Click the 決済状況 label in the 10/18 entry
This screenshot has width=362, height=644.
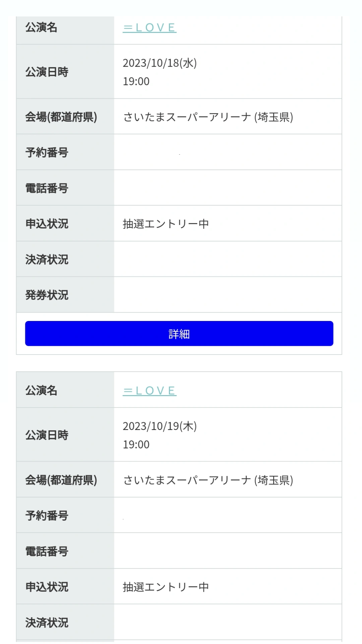coord(47,260)
